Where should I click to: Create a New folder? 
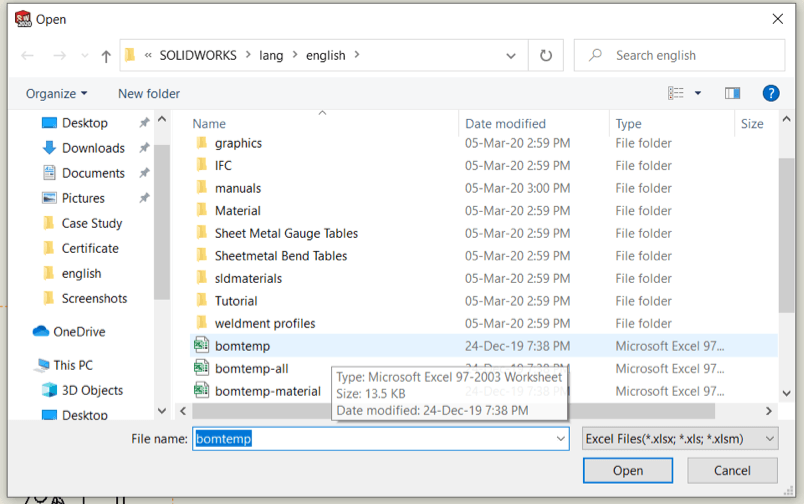(x=149, y=93)
